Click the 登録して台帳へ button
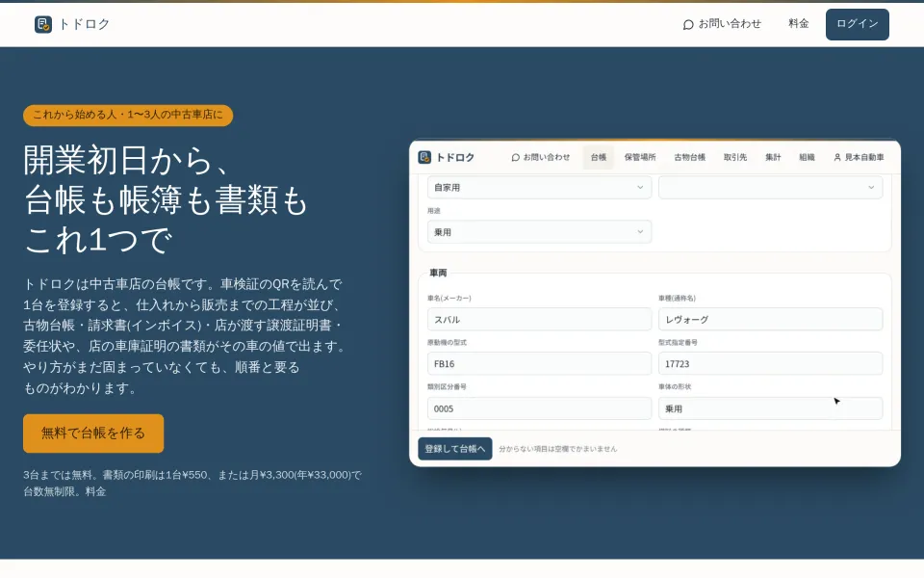The image size is (924, 578). pyautogui.click(x=455, y=449)
